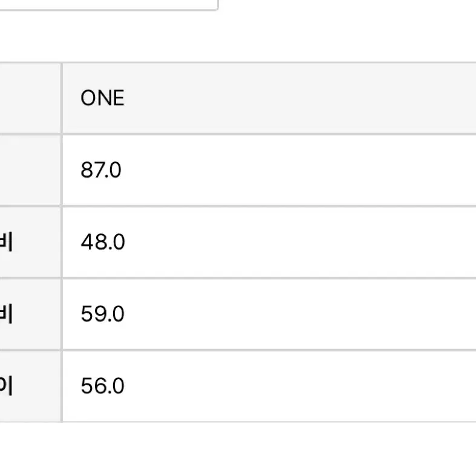Select the 56.0 measurement value

tap(102, 386)
